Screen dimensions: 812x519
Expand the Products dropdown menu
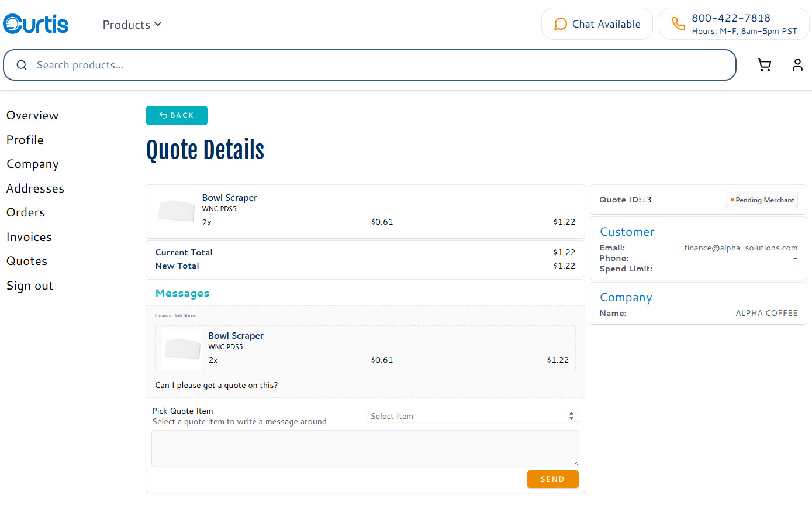click(x=132, y=25)
